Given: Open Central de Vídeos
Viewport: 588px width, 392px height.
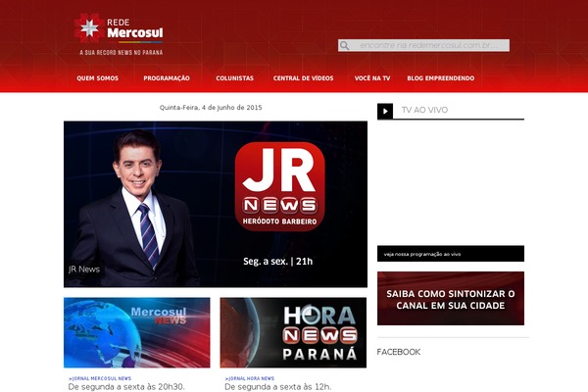Looking at the screenshot, I should click(x=304, y=78).
